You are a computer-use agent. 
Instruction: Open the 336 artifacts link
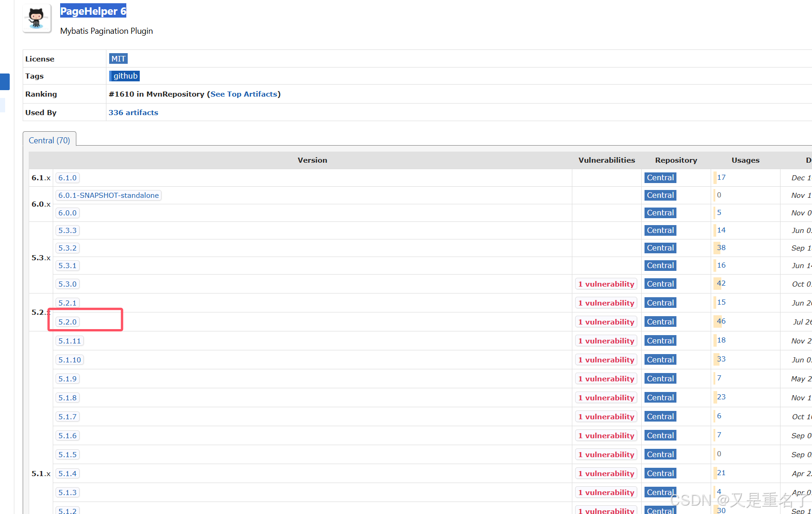(x=133, y=112)
